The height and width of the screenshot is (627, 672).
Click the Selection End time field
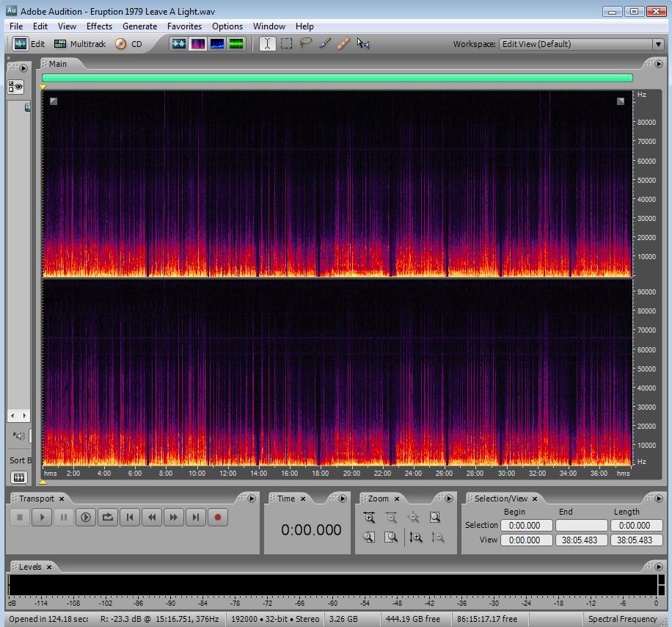click(x=581, y=526)
